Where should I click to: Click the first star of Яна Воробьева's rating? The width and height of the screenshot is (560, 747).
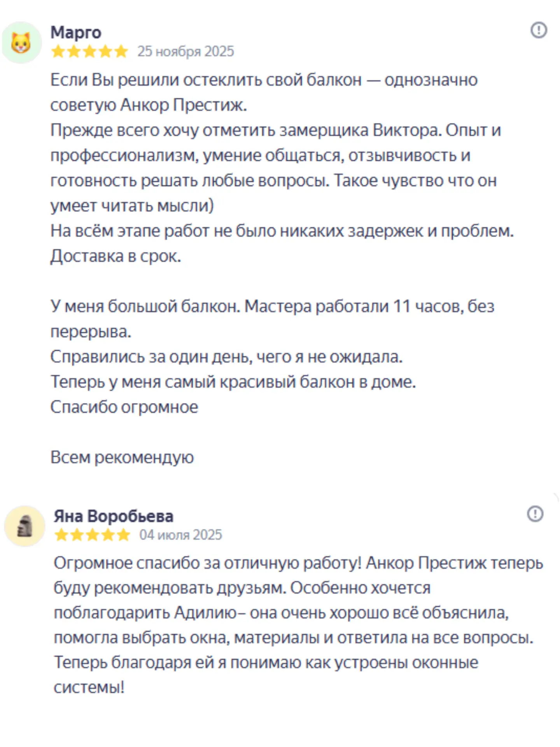(x=61, y=535)
